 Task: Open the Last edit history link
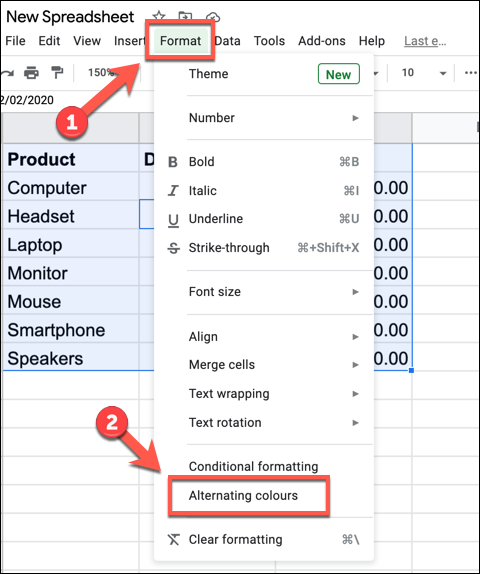[425, 41]
